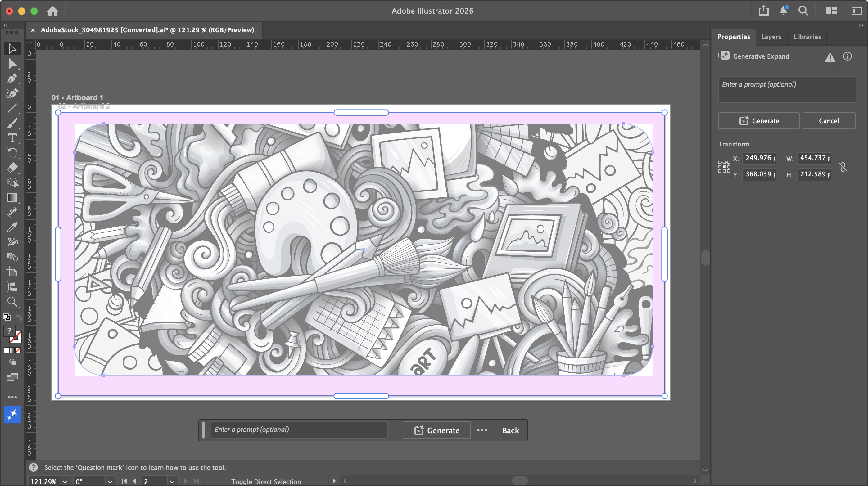
Task: Toggle the constrain proportions link in Transform
Action: click(x=843, y=167)
